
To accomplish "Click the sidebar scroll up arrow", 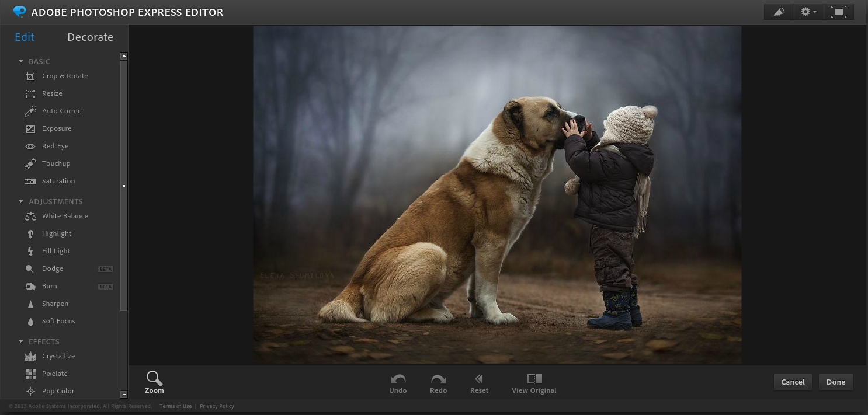I will (124, 56).
